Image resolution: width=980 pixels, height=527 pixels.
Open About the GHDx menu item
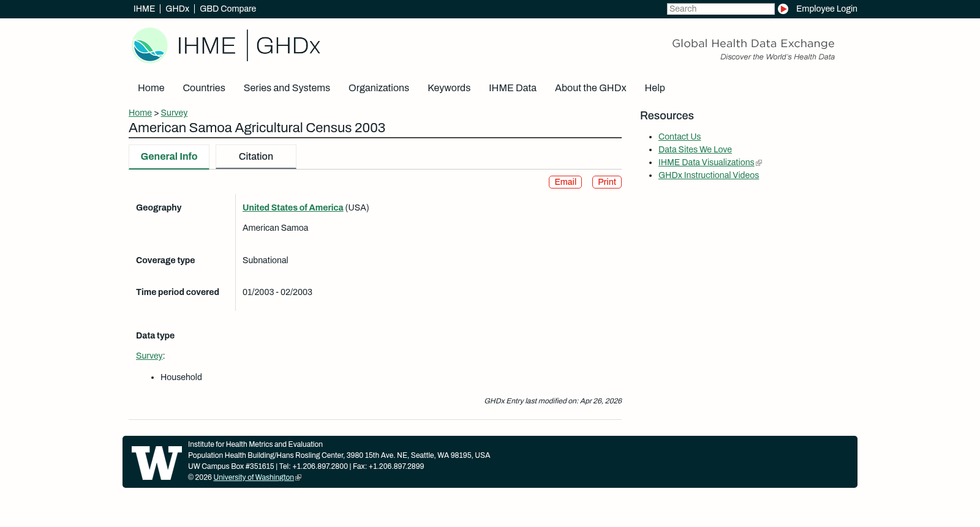590,88
